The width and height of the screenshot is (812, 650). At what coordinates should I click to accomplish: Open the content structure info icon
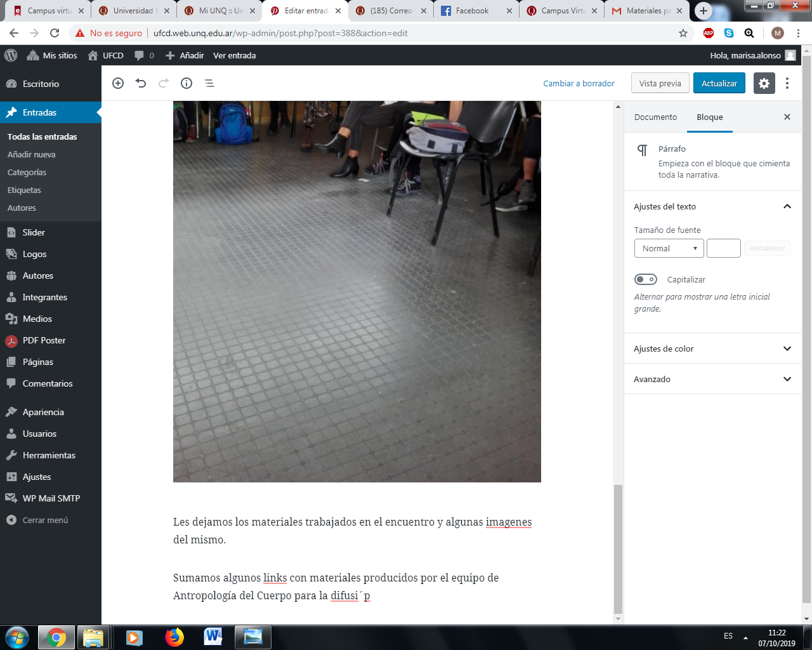tap(187, 83)
